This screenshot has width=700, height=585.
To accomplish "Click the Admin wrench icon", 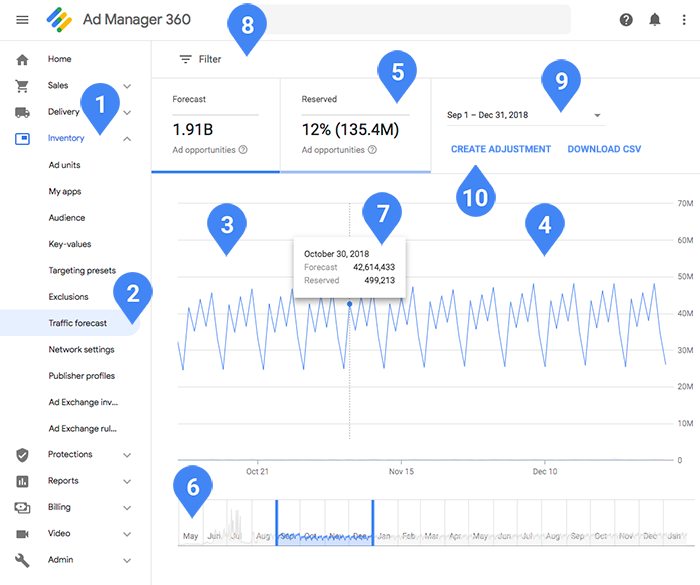I will (22, 560).
